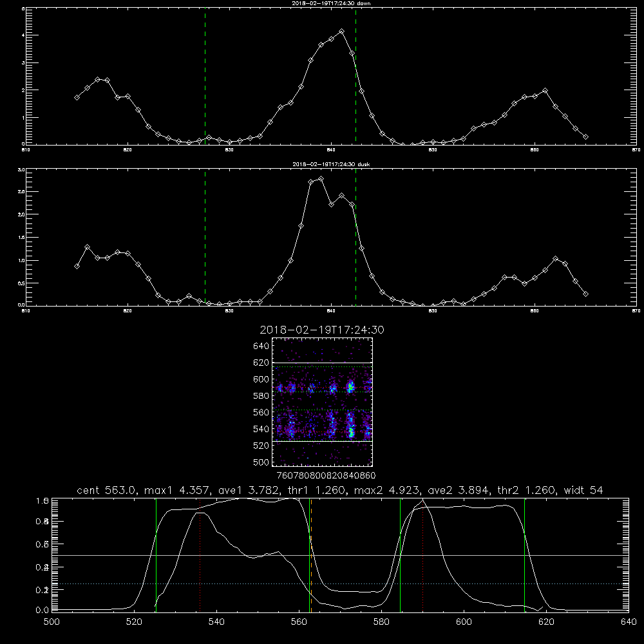Click the y-axis label '640' beside the spectrogram
This screenshot has width=644, height=644.
pos(261,346)
